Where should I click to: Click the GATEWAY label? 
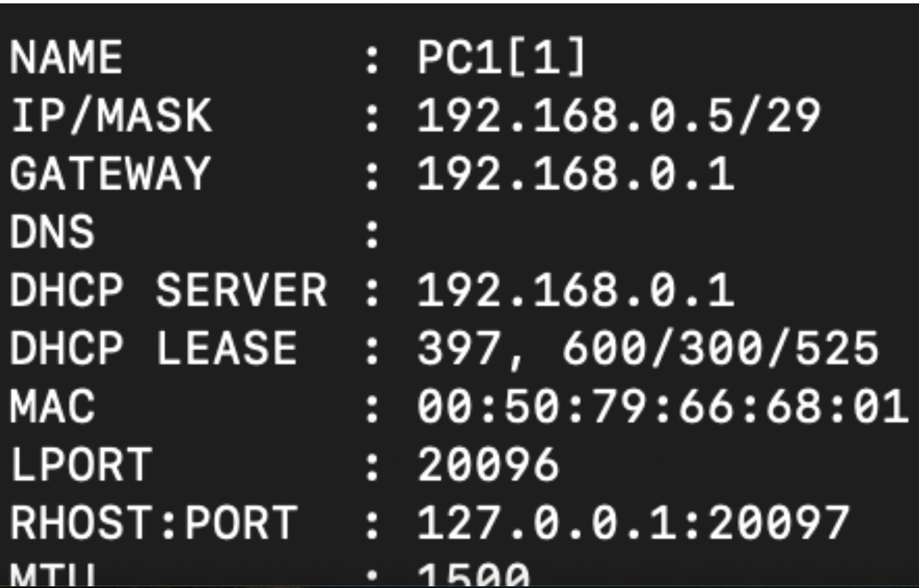pos(110,173)
